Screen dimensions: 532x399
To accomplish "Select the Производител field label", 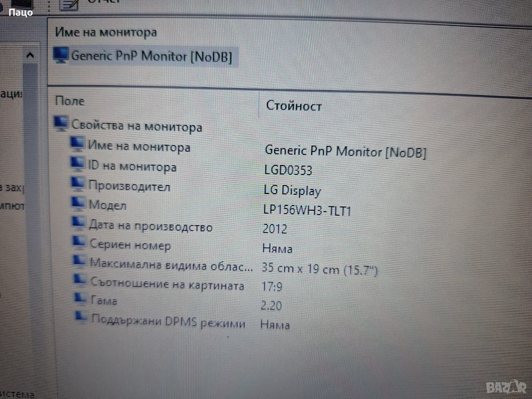I will click(x=129, y=186).
